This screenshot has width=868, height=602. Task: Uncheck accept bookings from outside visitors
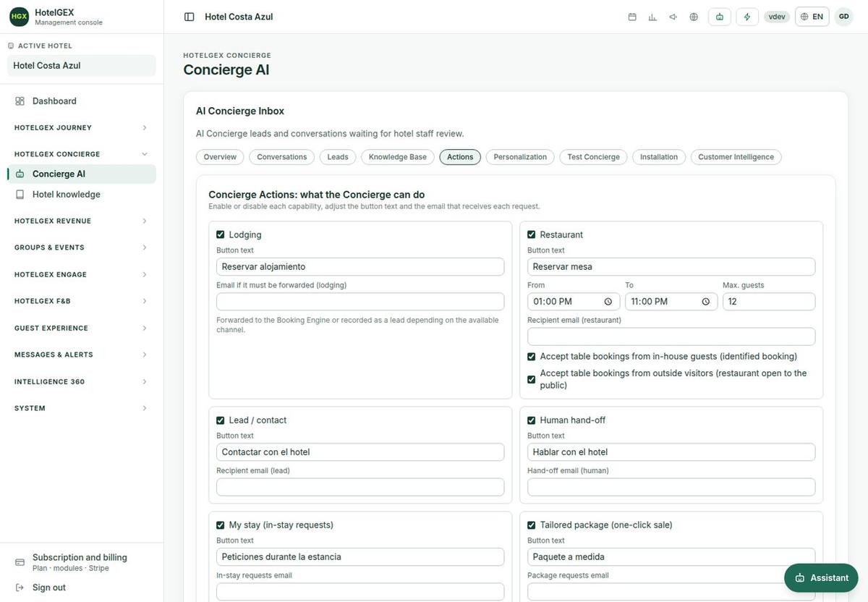[x=532, y=379]
